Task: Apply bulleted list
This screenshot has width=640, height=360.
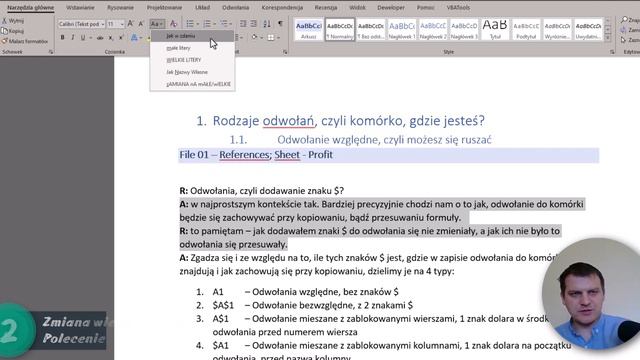Action: [x=190, y=24]
